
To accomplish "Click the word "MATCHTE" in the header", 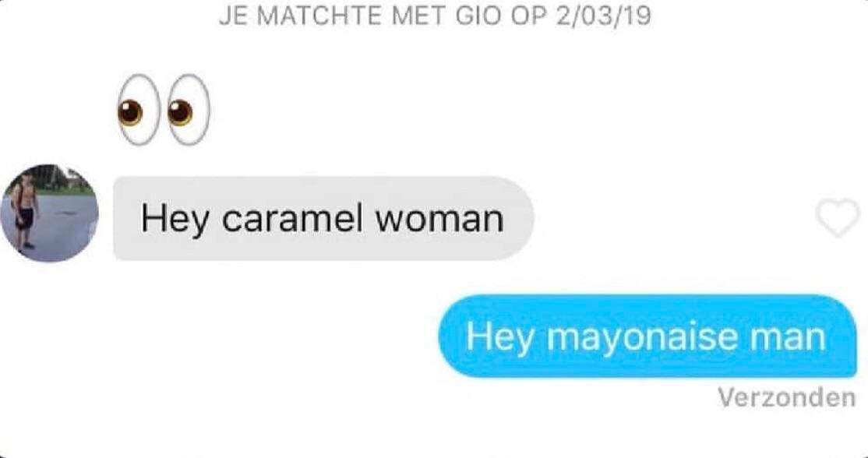I will point(320,16).
